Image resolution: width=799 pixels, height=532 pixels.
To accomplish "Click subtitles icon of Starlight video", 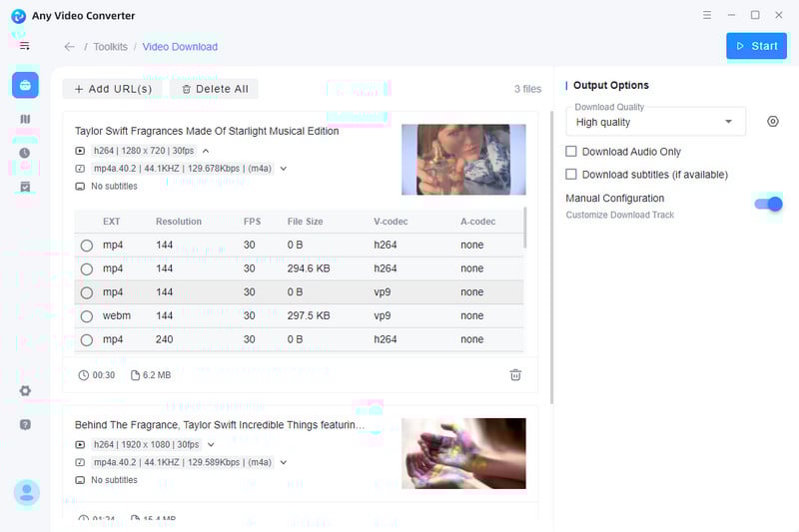I will pos(80,187).
